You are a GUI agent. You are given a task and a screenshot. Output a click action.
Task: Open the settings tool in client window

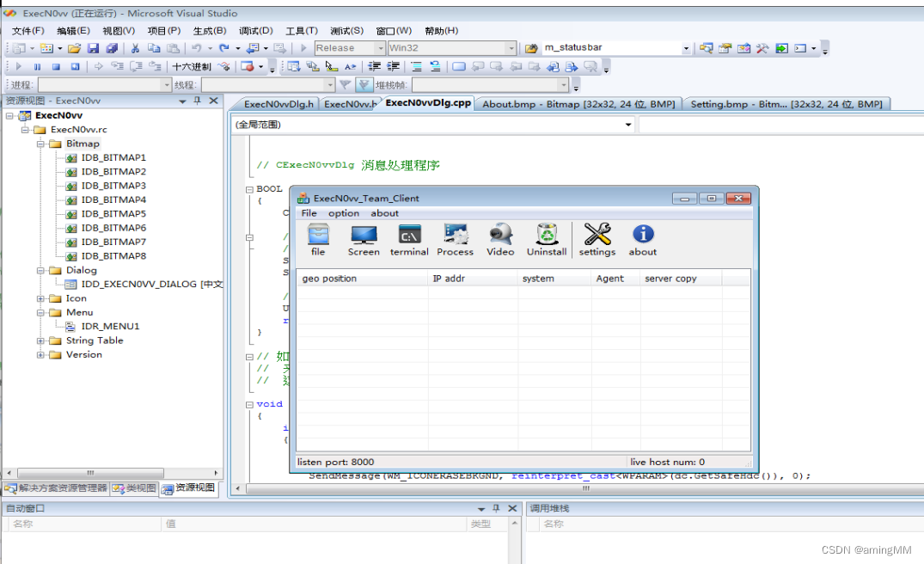click(597, 240)
